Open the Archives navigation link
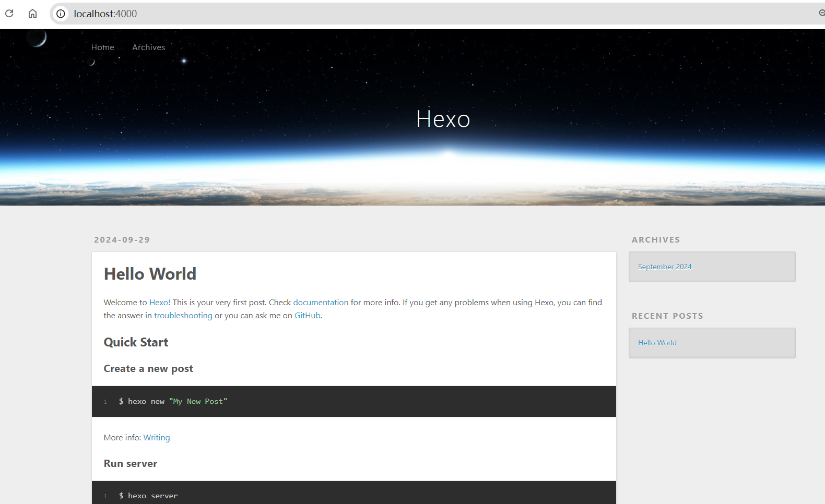Viewport: 825px width, 504px height. [149, 47]
